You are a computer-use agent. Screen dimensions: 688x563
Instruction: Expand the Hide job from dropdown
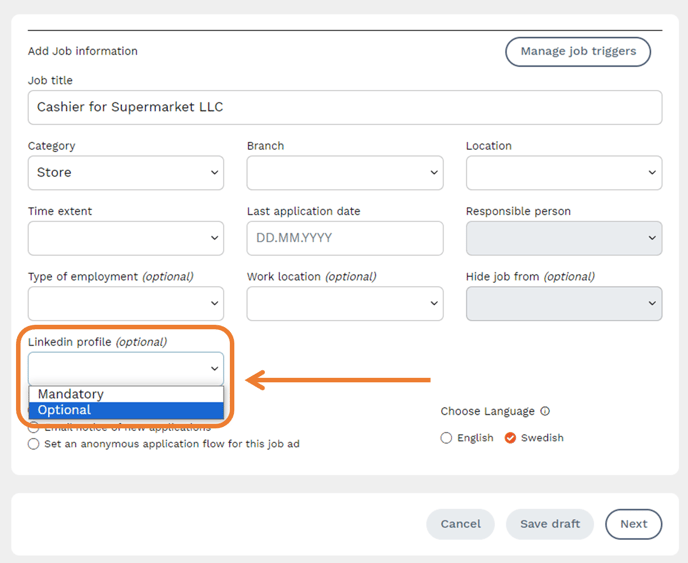pos(563,303)
